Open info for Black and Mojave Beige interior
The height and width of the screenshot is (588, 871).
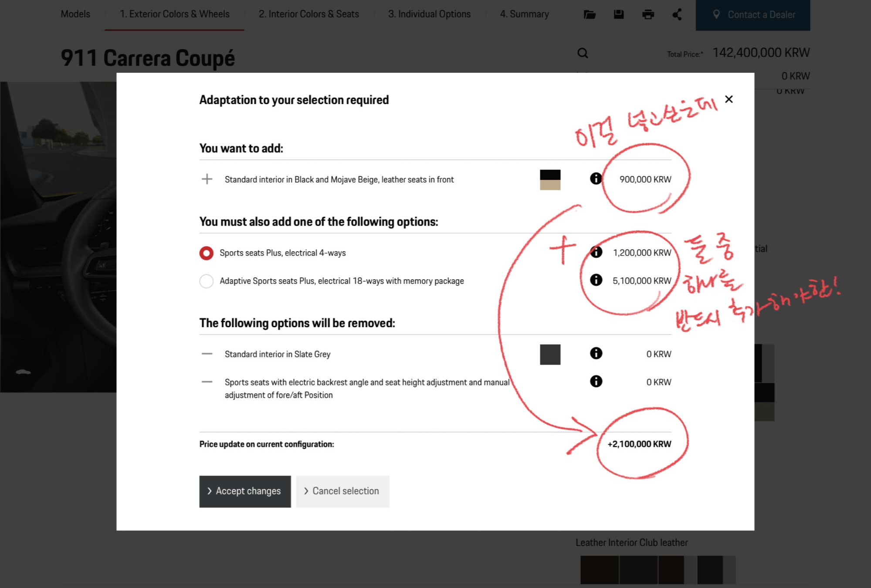596,179
